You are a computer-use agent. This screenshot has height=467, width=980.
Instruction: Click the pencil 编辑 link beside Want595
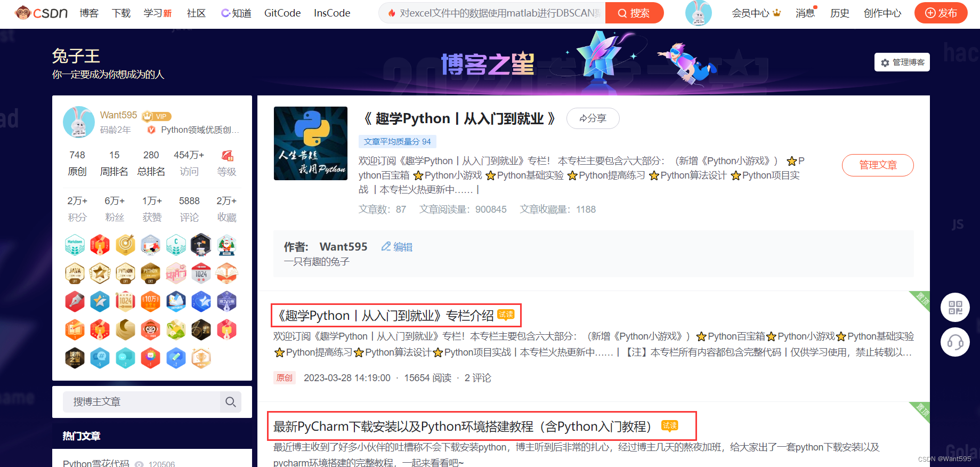tap(397, 247)
